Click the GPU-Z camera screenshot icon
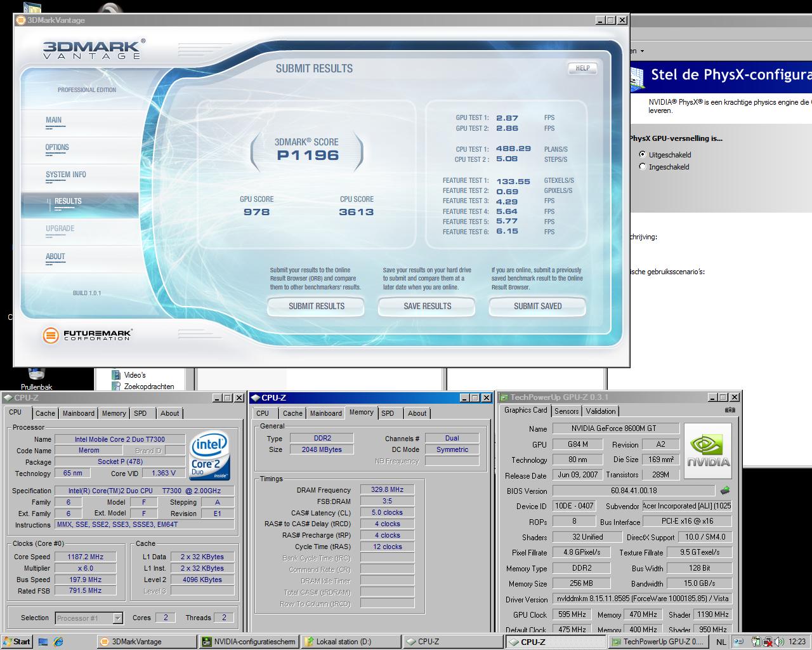The image size is (812, 650). click(x=730, y=410)
